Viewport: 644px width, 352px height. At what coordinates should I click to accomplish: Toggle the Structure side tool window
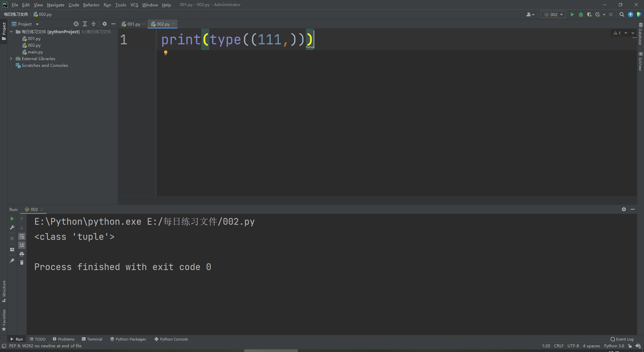click(x=4, y=291)
